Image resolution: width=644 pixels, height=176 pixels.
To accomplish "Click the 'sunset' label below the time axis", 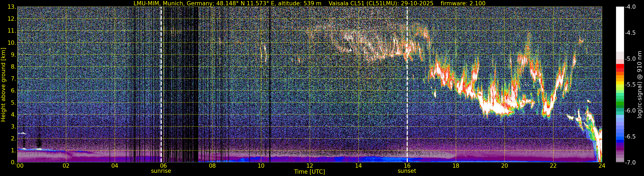I will click(407, 171).
